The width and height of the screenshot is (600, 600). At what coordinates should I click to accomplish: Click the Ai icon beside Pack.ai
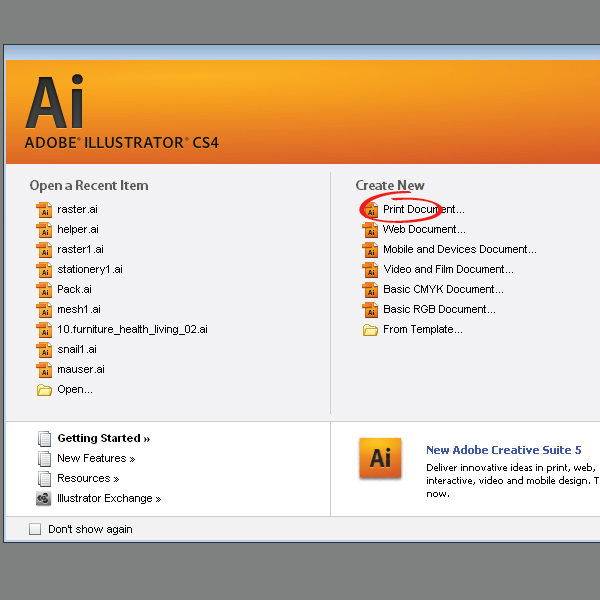point(44,290)
